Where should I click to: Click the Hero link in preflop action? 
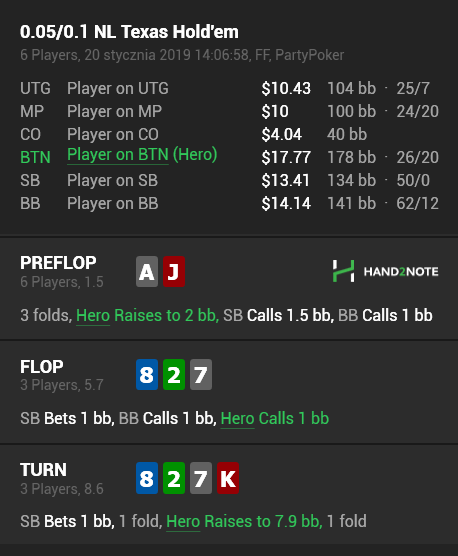(x=93, y=315)
